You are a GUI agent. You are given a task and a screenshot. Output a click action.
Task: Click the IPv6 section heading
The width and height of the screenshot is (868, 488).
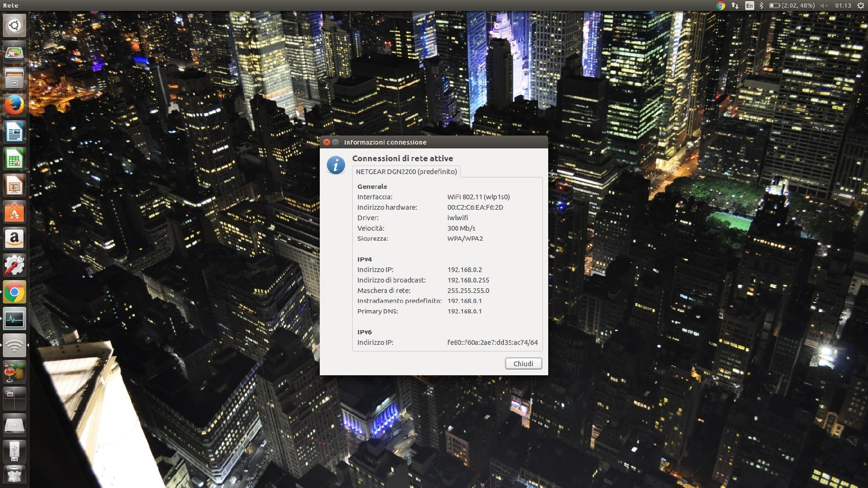pos(365,332)
